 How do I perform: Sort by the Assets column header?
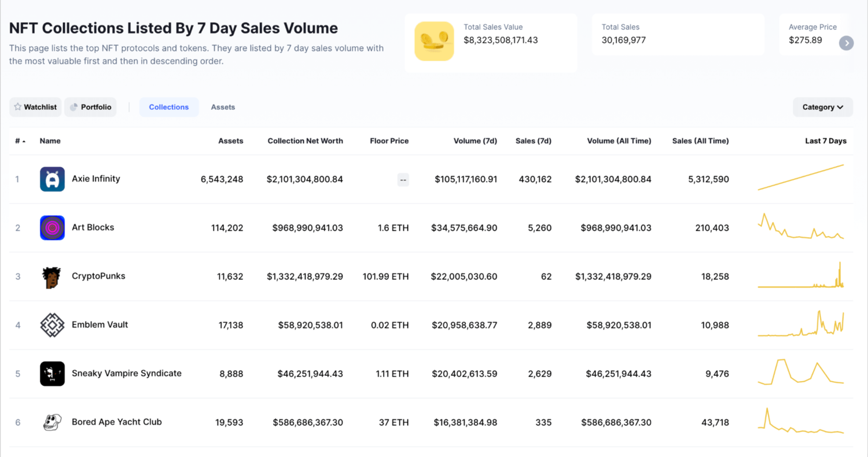(x=231, y=141)
